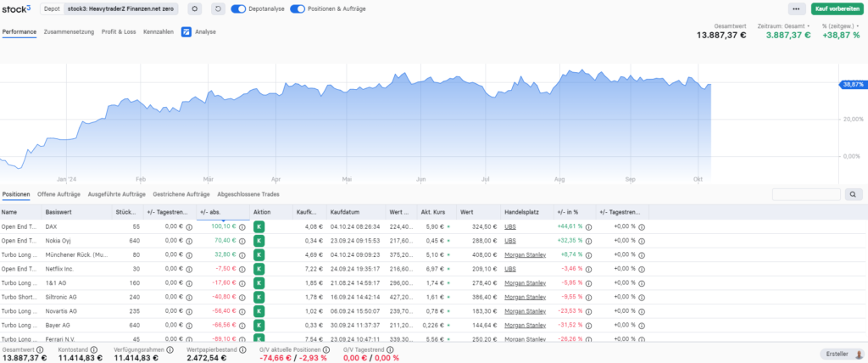Click the 38,87% chart value marker
Viewport: 868px width, 363px height.
pos(853,84)
